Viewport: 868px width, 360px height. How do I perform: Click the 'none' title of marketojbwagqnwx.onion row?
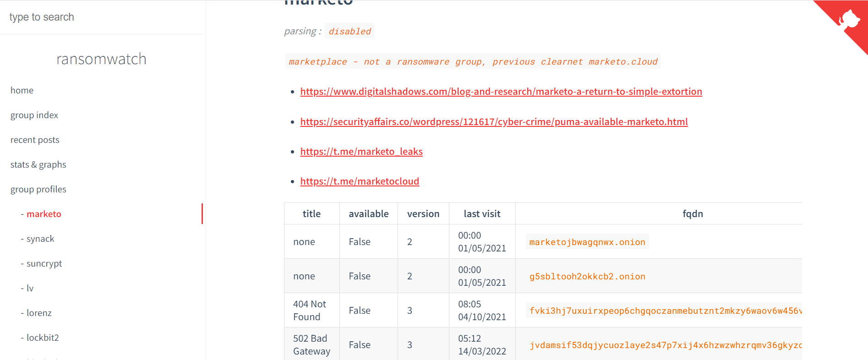(304, 242)
